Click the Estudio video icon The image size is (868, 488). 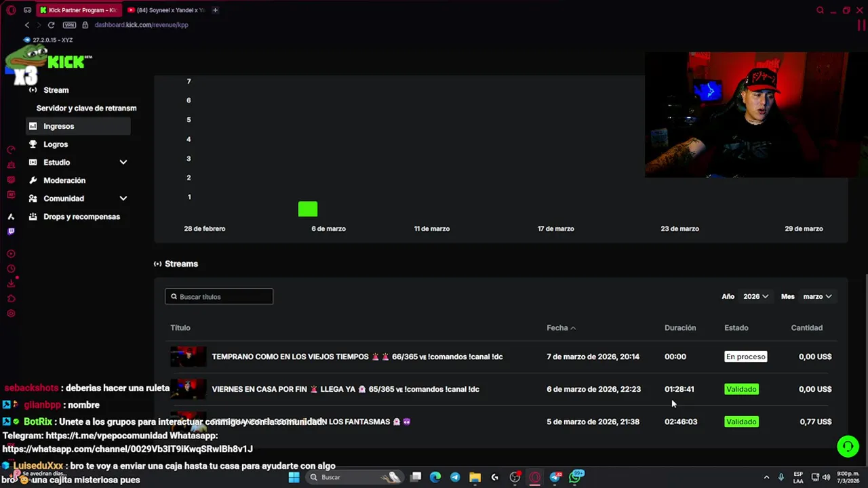[x=33, y=163]
